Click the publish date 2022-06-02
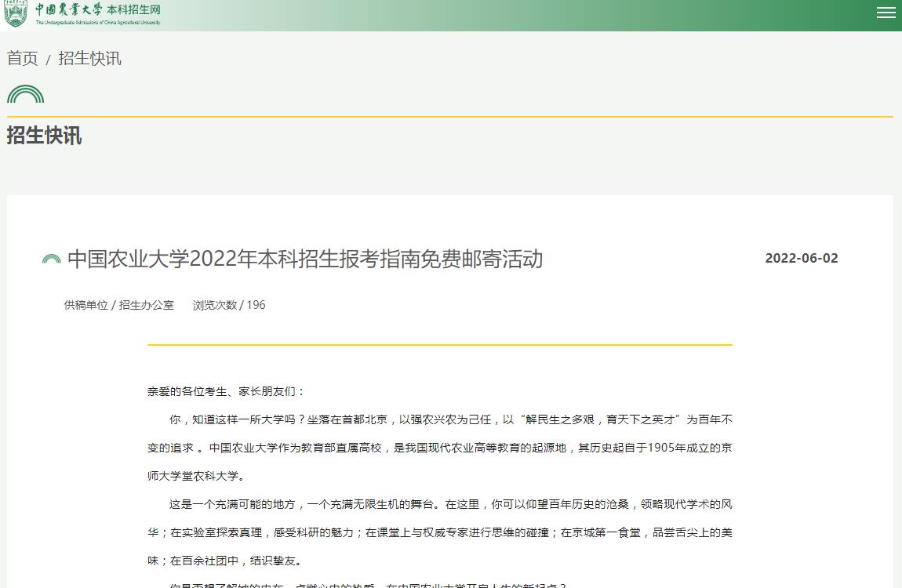The width and height of the screenshot is (902, 588). tap(802, 258)
